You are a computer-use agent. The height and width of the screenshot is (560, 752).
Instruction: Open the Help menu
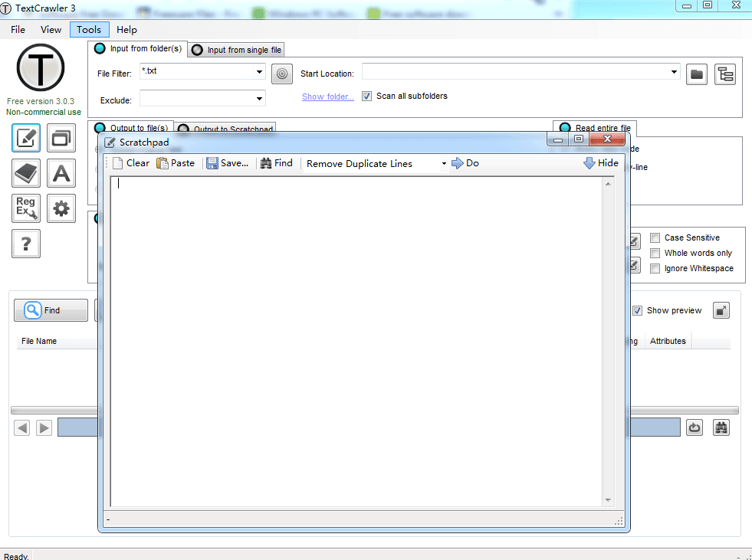tap(126, 30)
